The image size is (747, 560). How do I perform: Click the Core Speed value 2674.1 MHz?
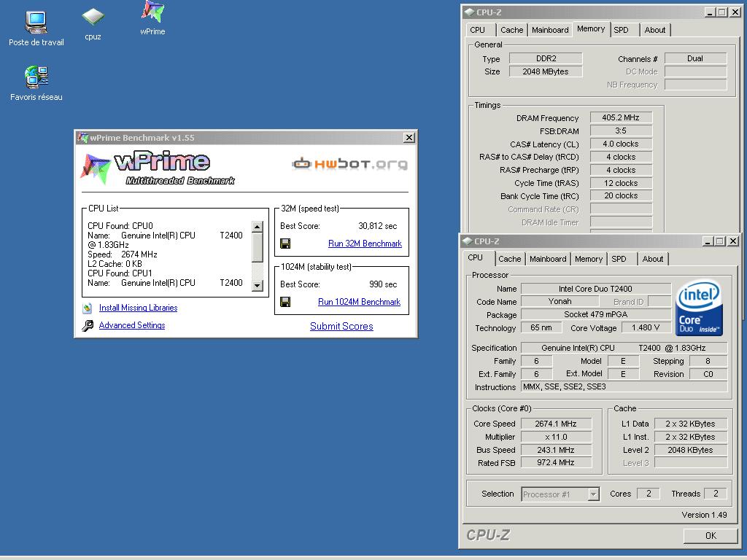(x=556, y=424)
